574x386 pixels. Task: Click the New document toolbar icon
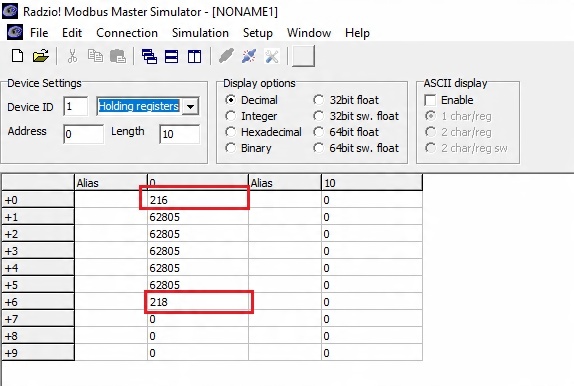point(17,56)
